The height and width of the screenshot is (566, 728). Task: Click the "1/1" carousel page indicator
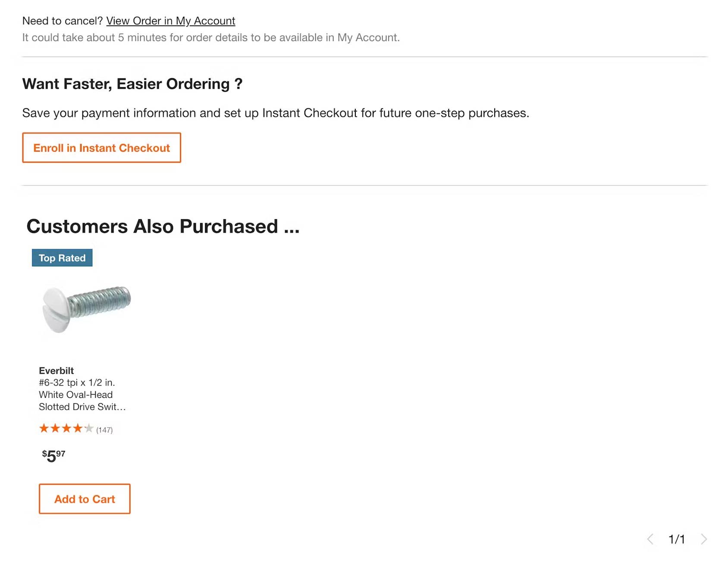tap(678, 539)
